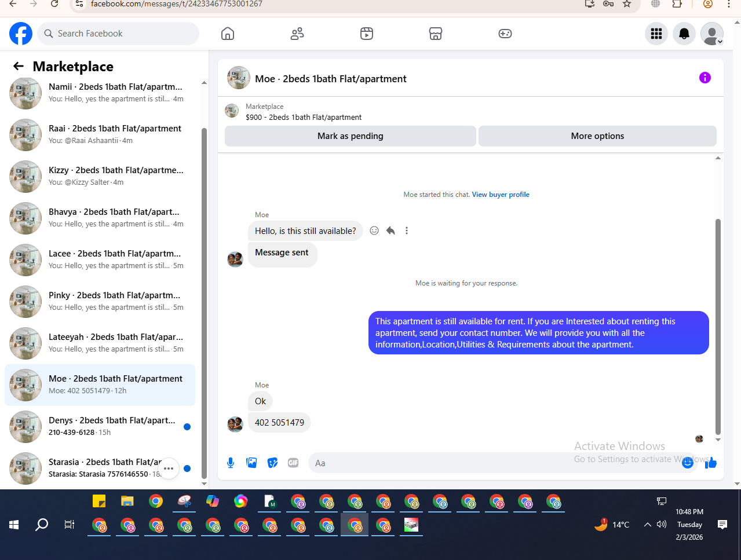The width and height of the screenshot is (741, 560).
Task: Open Windows taskbar search
Action: [42, 525]
